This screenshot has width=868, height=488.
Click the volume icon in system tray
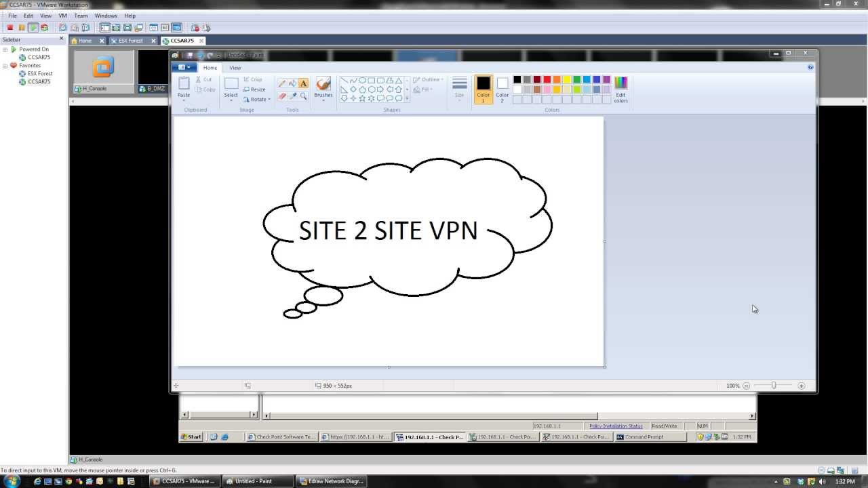(x=823, y=481)
